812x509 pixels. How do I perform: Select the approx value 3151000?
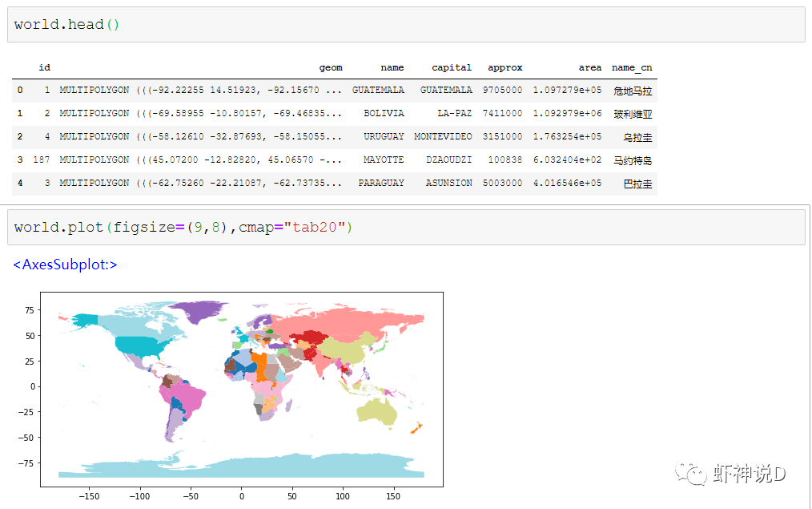pyautogui.click(x=502, y=136)
